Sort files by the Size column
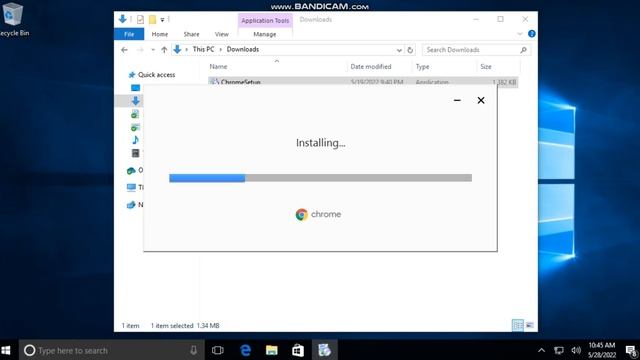 click(x=486, y=67)
